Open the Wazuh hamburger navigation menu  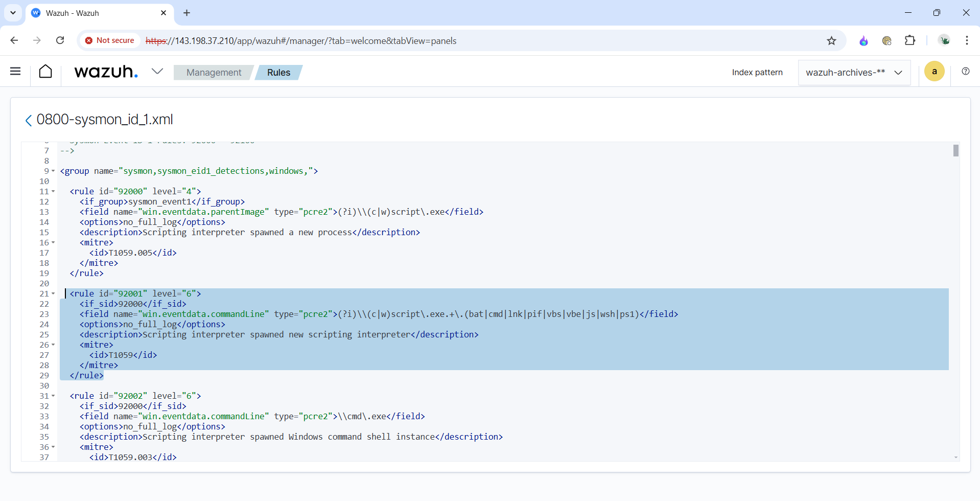tap(15, 72)
